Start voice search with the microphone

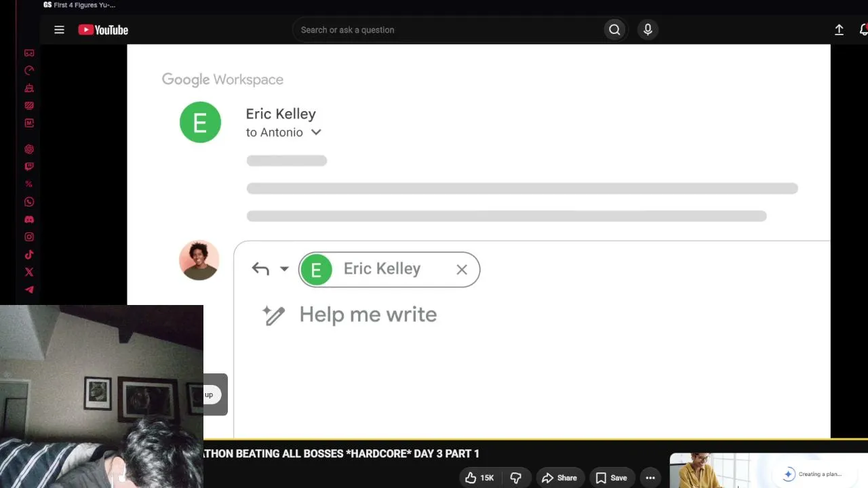click(648, 30)
